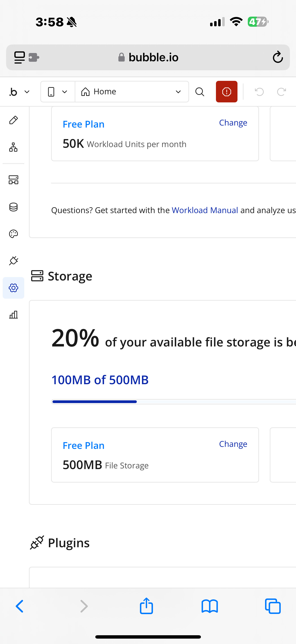
Task: Open the Plugins tab plug icon
Action: (13, 261)
